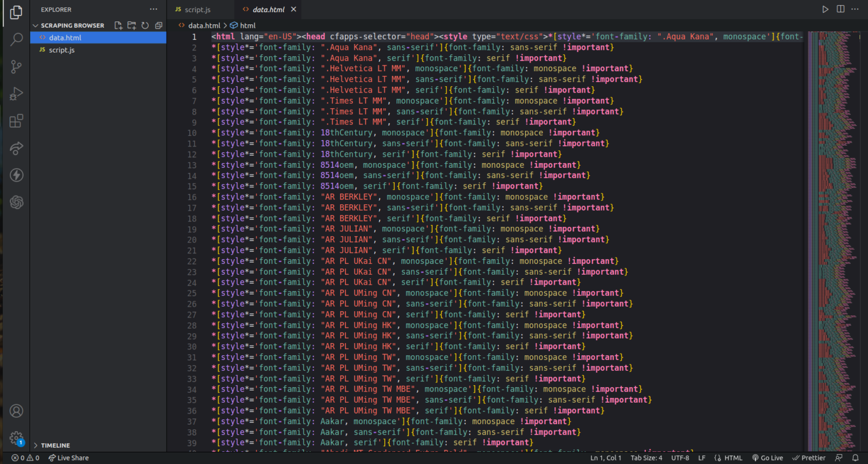868x464 pixels.
Task: Start Go Live server from status bar
Action: coord(767,458)
